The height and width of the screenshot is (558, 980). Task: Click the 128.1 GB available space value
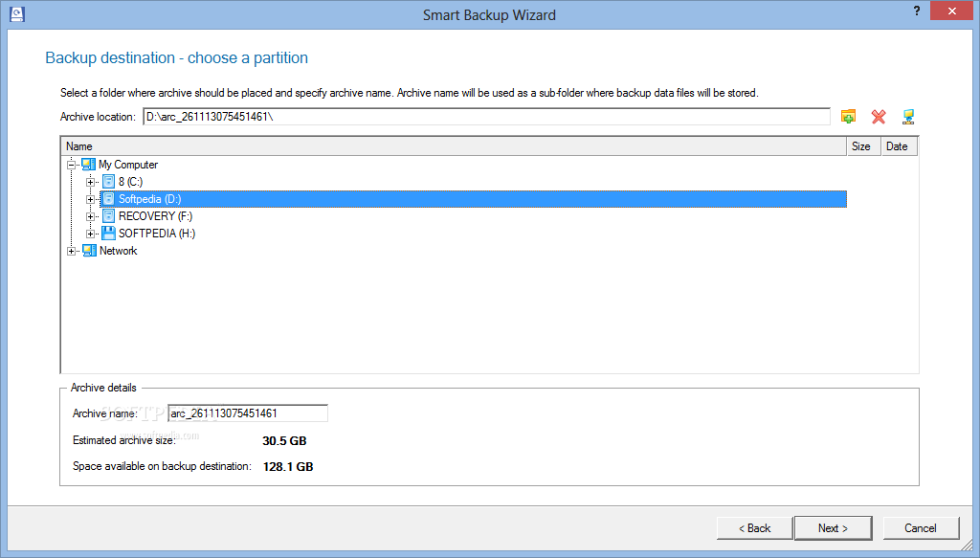tap(287, 466)
